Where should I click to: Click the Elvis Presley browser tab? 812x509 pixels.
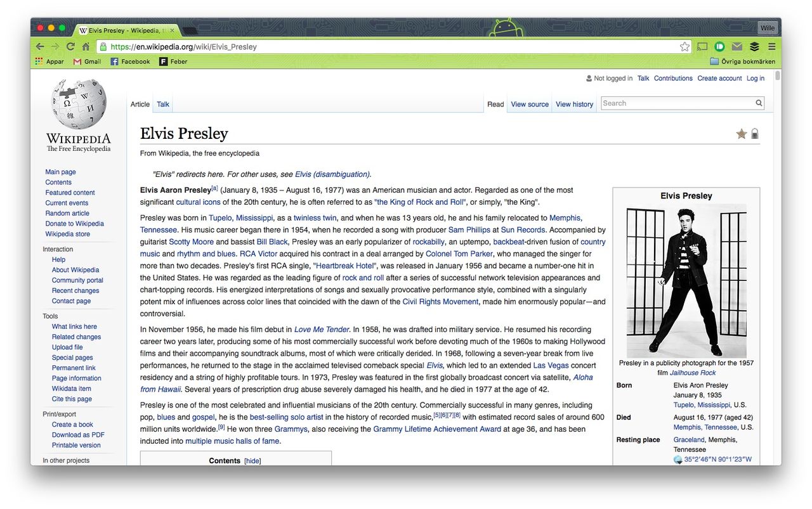coord(127,30)
